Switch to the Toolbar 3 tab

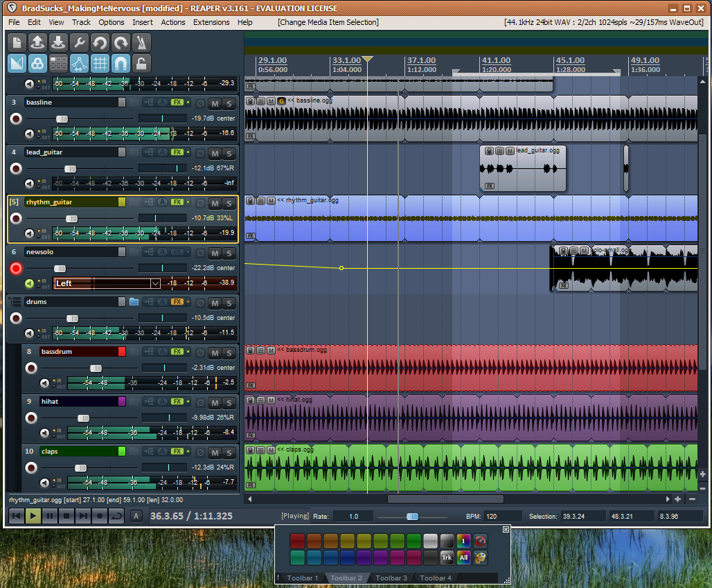point(391,578)
